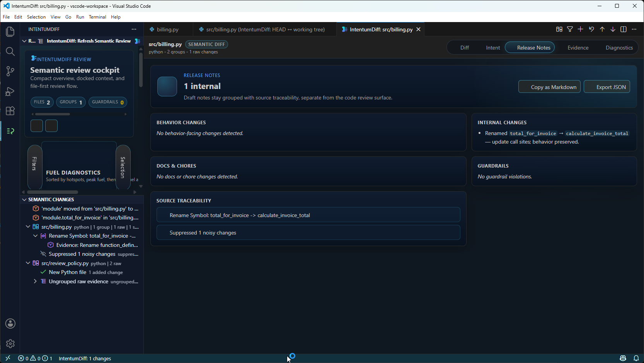Open the Manage gear icon
Image resolution: width=644 pixels, height=363 pixels.
coord(10,344)
